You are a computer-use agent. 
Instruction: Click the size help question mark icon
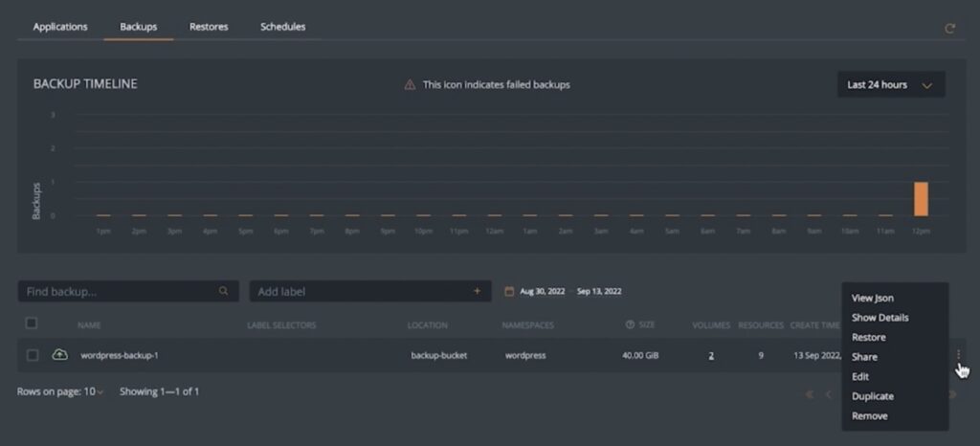(x=630, y=325)
